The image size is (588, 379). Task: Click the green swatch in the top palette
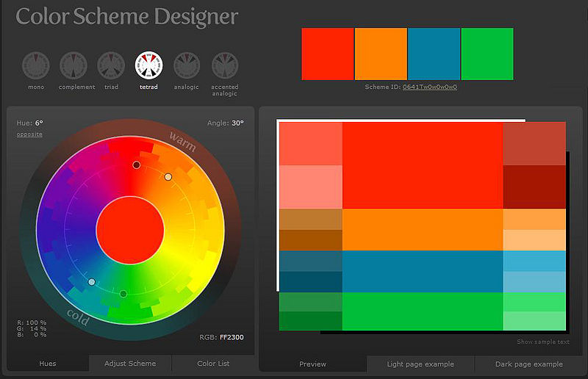pos(487,54)
